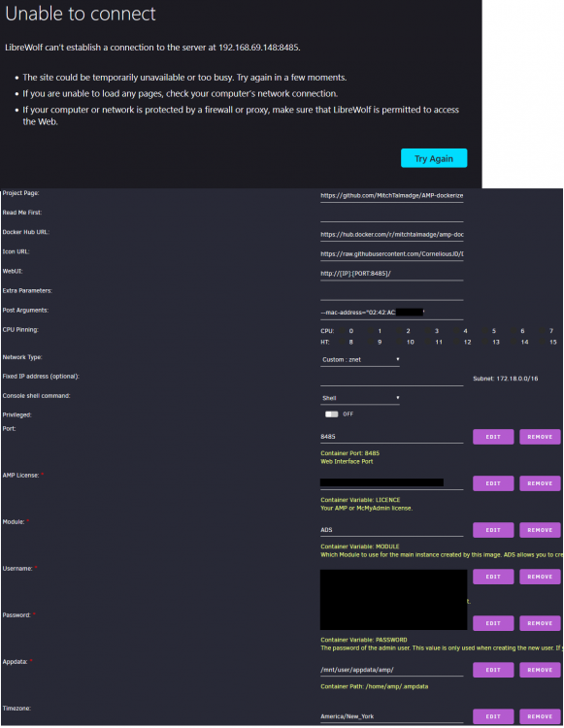
Task: Check CPU 6 pinning checkbox
Action: 514,331
